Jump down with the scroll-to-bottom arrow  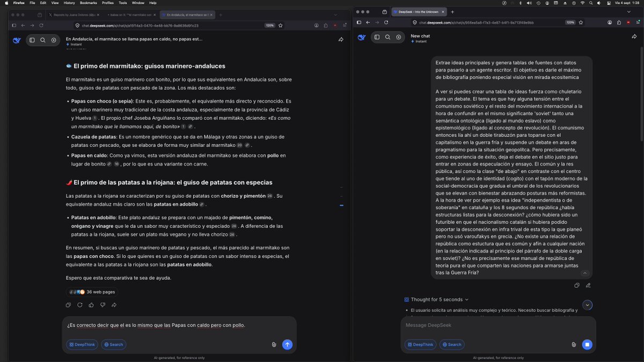point(588,305)
